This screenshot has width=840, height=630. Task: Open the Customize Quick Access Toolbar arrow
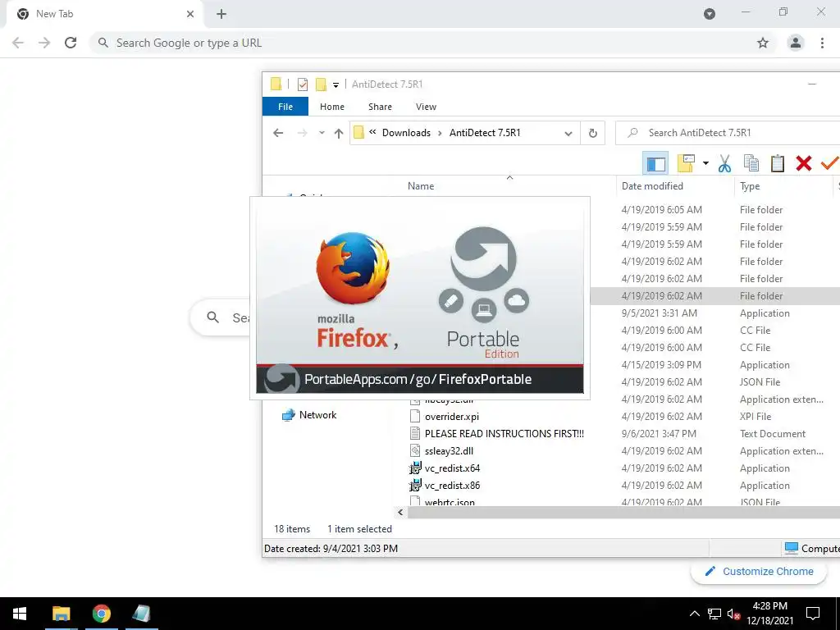click(x=336, y=84)
